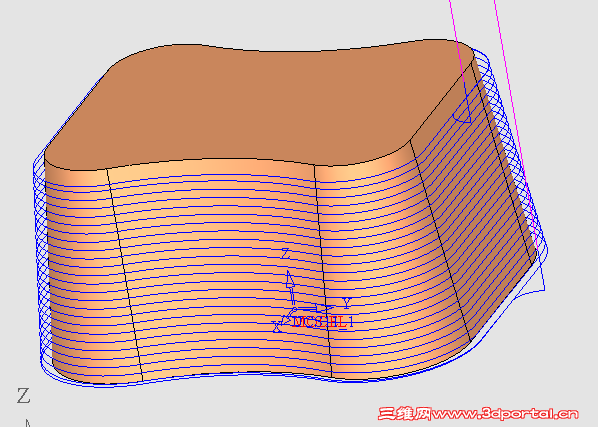The image size is (598, 427).
Task: Pick the small blue cutter marker near magenta lines
Action: (x=462, y=117)
